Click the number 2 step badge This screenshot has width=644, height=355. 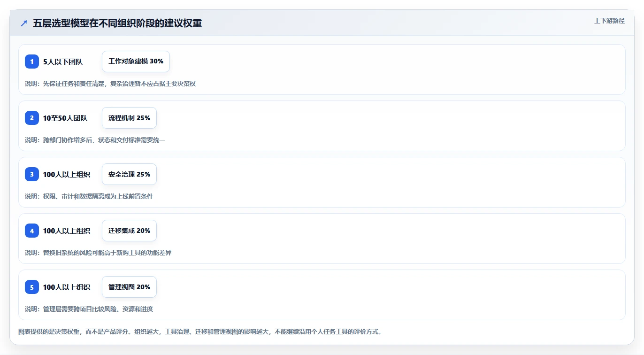tap(32, 118)
